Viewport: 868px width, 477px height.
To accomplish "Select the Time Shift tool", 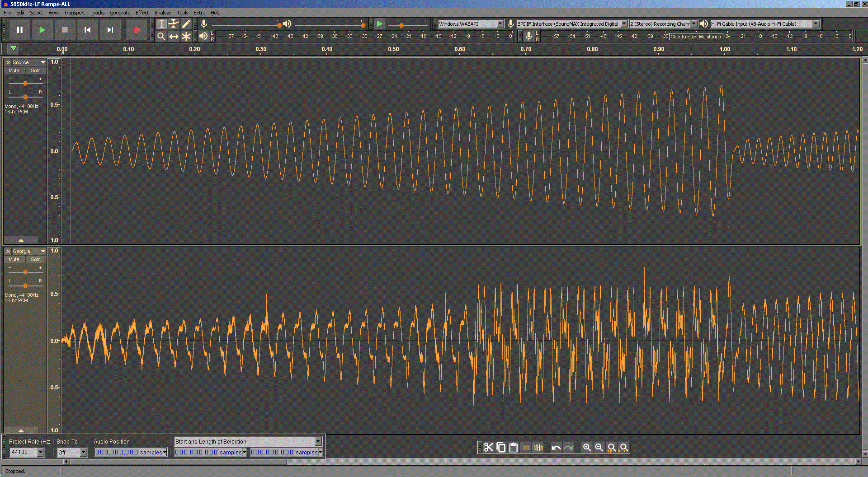I will coord(174,37).
